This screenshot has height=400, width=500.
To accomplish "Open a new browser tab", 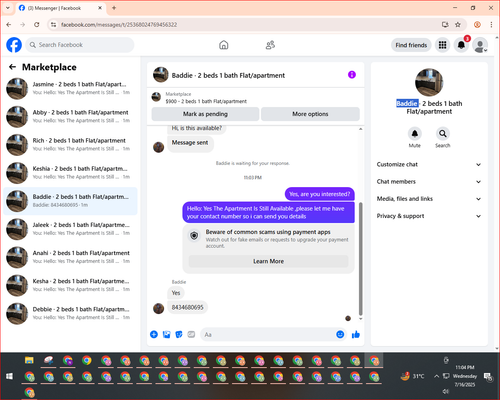I will tap(114, 8).
